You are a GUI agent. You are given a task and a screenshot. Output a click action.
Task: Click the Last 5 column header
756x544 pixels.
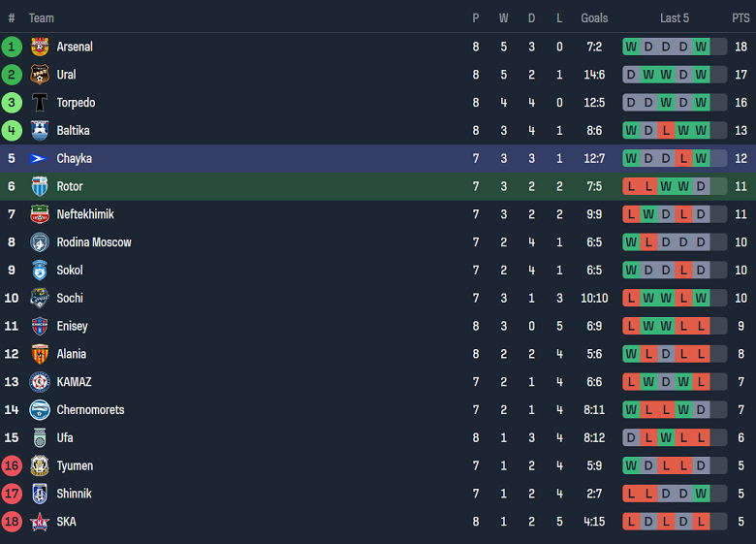click(675, 18)
